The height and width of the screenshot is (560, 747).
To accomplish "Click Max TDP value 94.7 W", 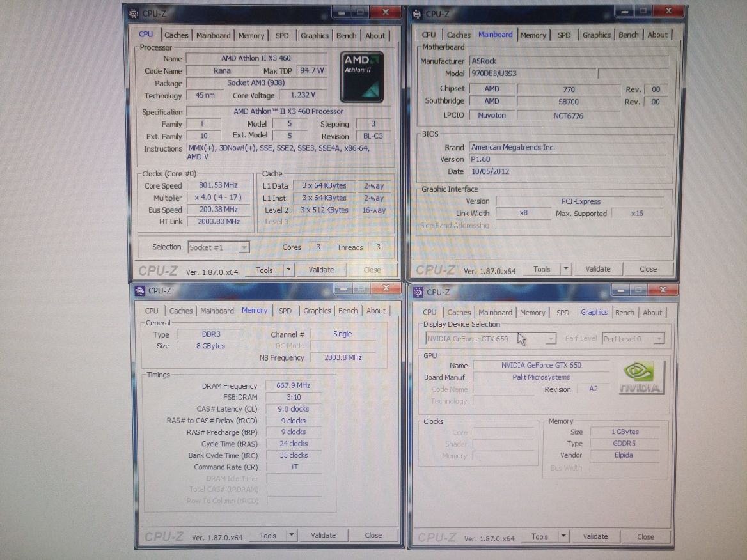I will (x=312, y=70).
